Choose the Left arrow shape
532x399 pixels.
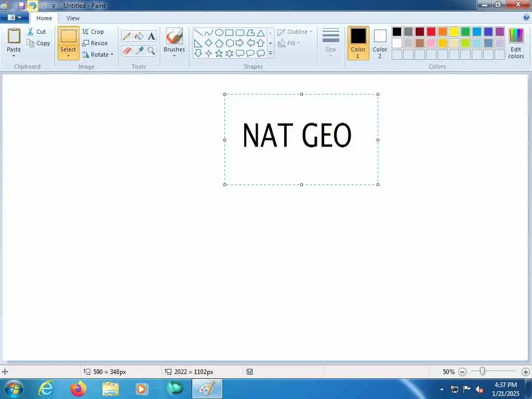pyautogui.click(x=250, y=43)
